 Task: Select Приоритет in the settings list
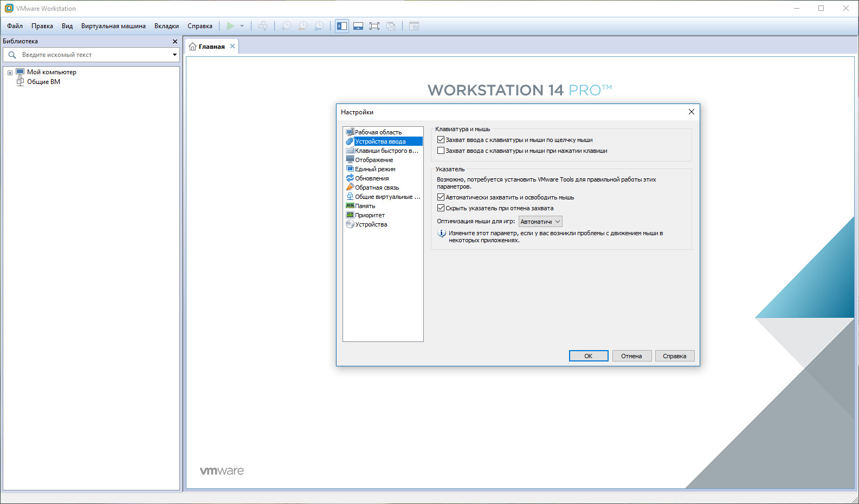pyautogui.click(x=370, y=215)
